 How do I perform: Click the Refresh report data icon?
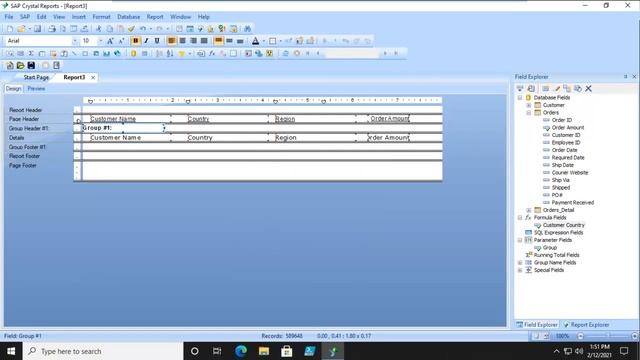[285, 53]
